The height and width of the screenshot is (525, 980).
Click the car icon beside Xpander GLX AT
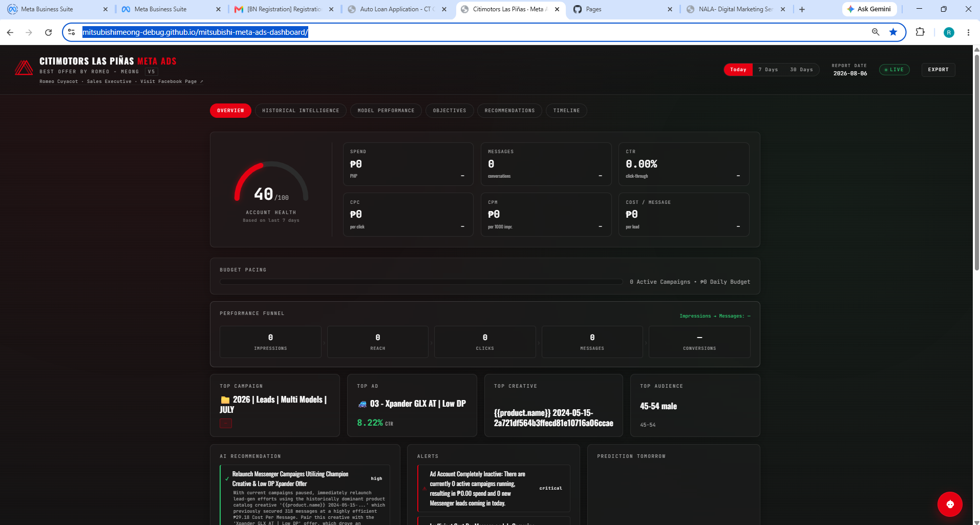pyautogui.click(x=363, y=404)
